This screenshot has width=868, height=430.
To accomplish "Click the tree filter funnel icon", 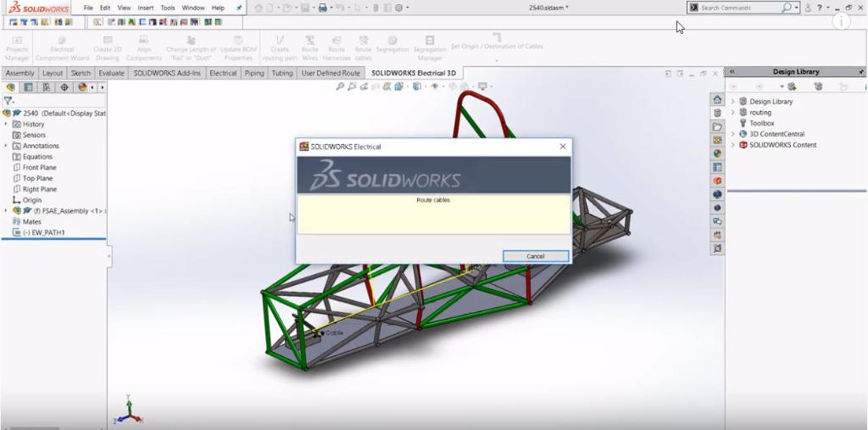I will tap(8, 101).
